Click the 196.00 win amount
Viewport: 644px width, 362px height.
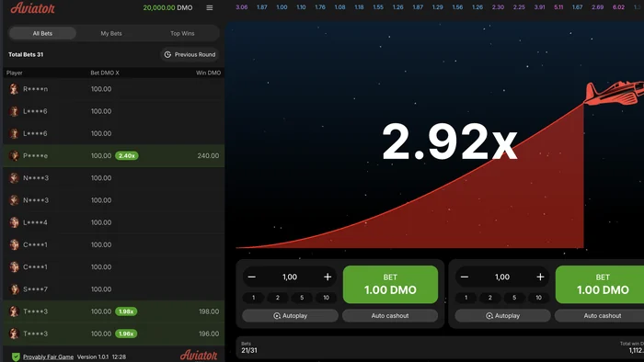pos(209,334)
